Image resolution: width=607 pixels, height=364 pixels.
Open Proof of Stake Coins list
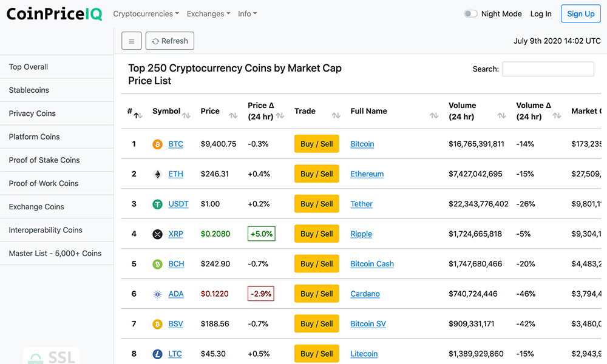click(44, 160)
